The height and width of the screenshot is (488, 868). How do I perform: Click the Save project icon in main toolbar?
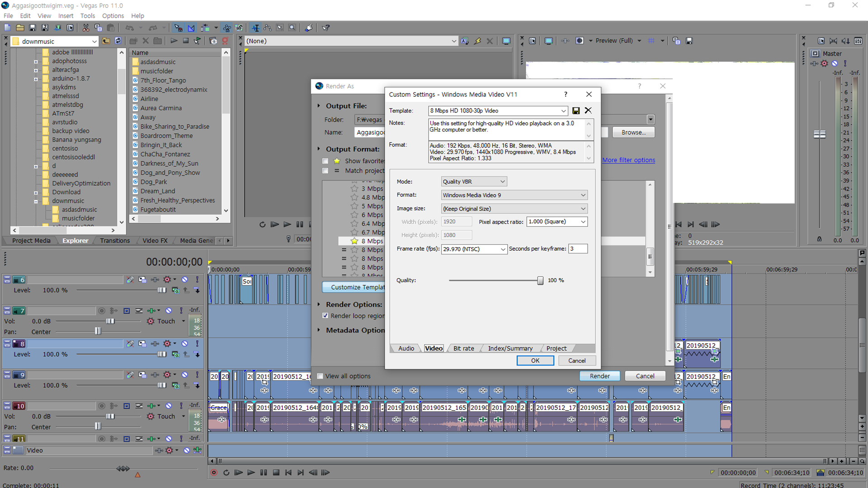tap(33, 28)
